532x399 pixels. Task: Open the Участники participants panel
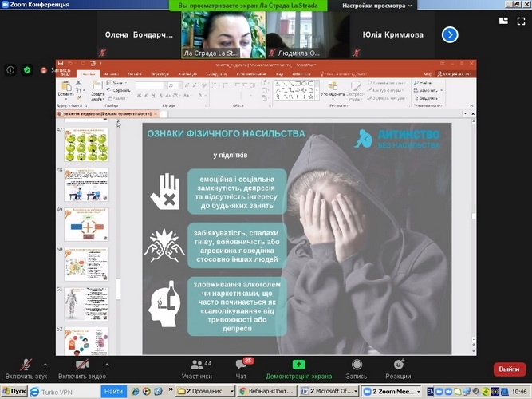(x=196, y=367)
